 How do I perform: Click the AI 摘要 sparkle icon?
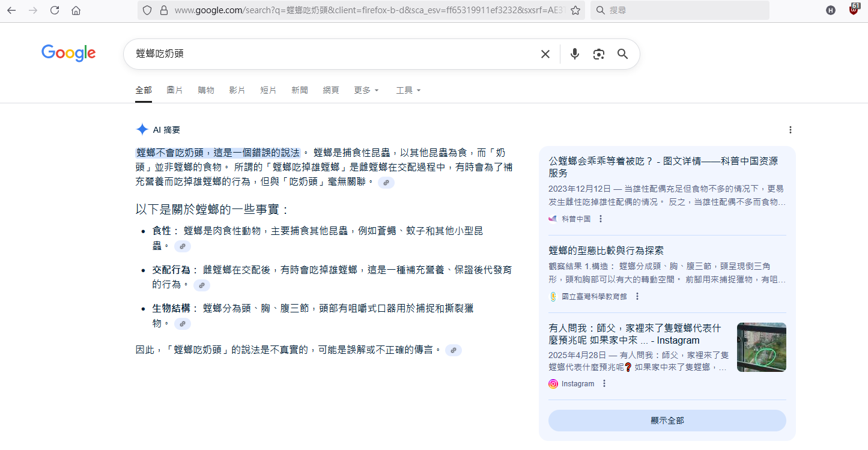click(142, 129)
